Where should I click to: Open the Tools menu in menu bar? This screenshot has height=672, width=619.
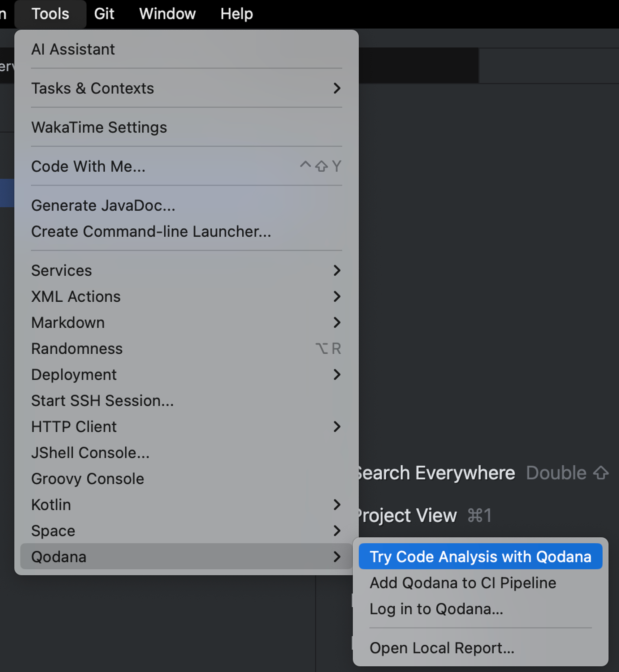50,14
